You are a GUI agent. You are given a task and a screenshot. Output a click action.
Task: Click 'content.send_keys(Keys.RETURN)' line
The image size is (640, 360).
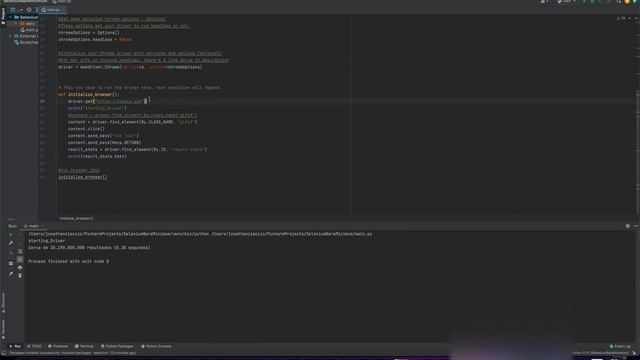pyautogui.click(x=104, y=142)
